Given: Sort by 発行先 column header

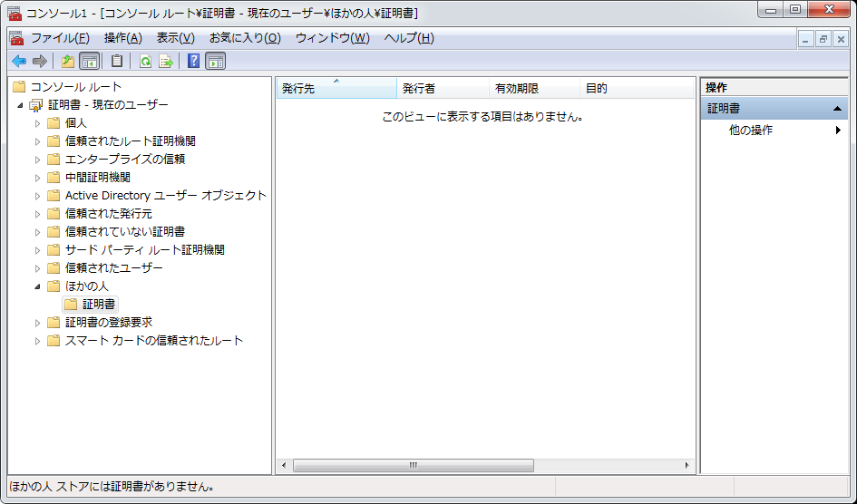Looking at the screenshot, I should [336, 89].
